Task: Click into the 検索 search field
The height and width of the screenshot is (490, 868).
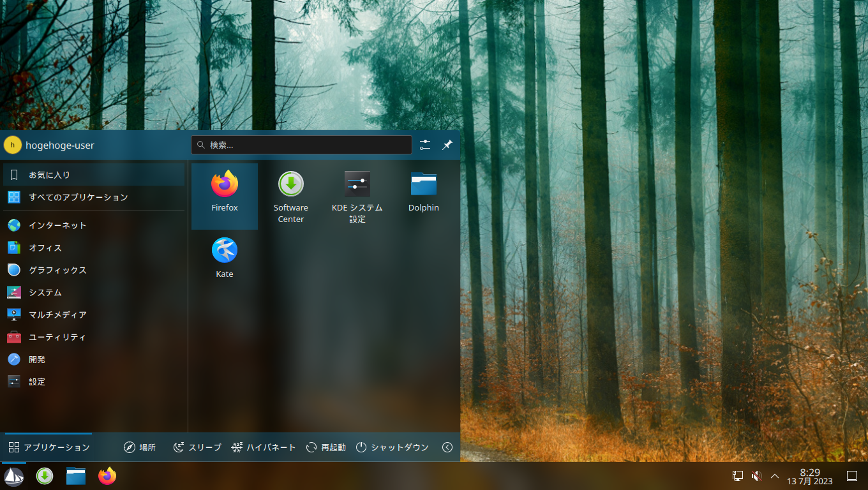Action: (301, 145)
